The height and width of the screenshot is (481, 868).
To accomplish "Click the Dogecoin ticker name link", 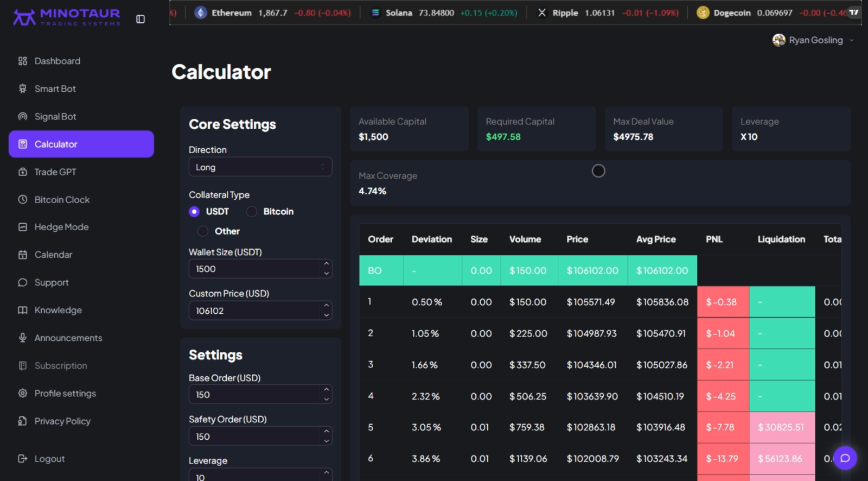I will coord(732,12).
